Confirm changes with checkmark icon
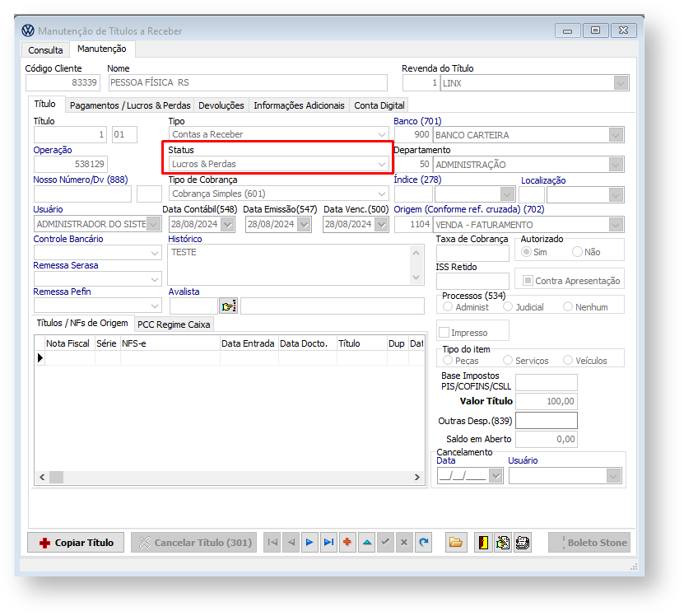 (x=385, y=542)
